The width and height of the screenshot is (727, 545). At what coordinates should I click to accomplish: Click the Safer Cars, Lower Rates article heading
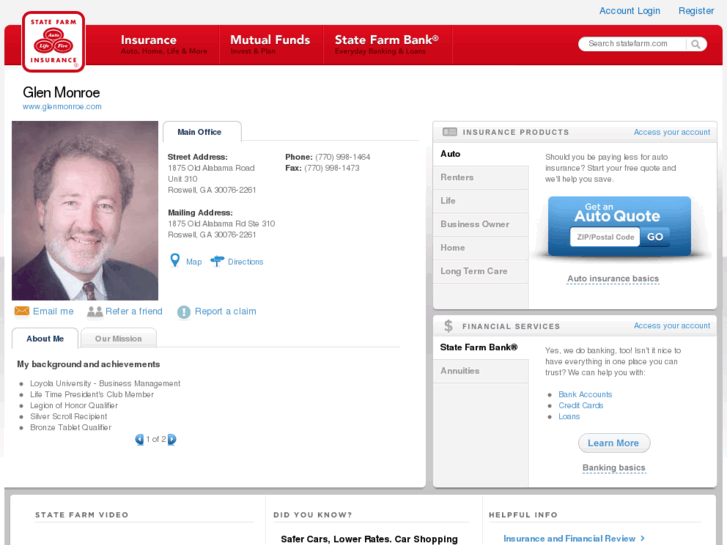(x=369, y=539)
